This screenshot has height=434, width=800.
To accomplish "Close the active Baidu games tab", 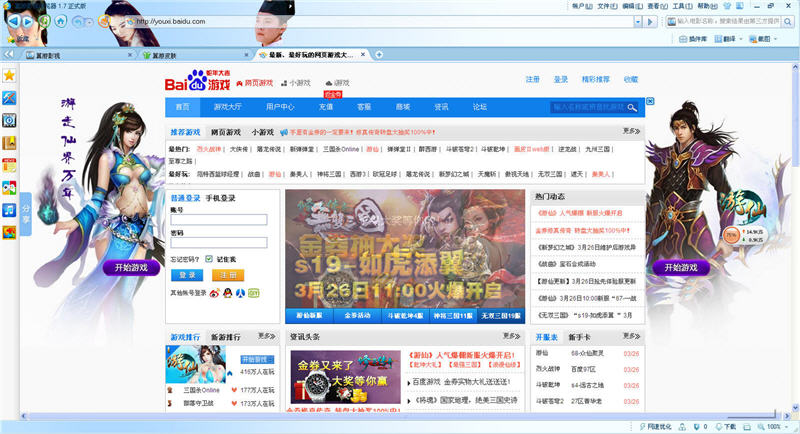I will [x=363, y=55].
